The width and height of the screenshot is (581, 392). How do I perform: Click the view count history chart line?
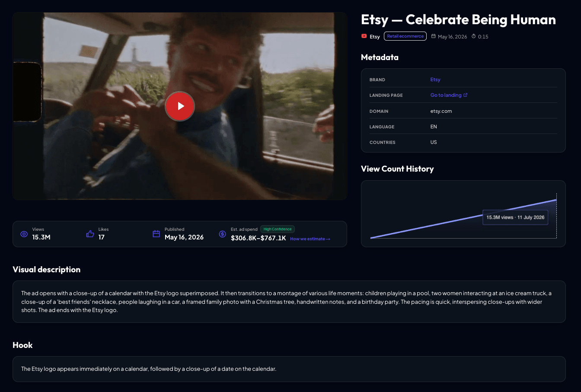click(463, 219)
